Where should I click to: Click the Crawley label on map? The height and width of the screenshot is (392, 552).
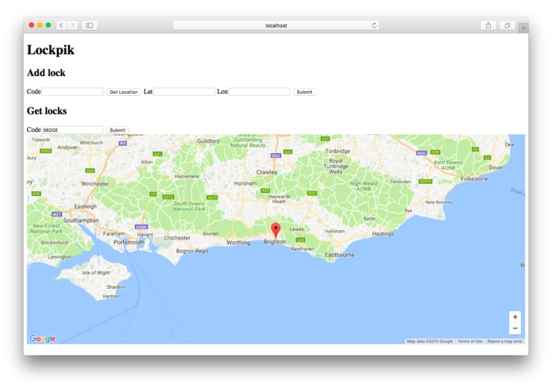click(267, 172)
